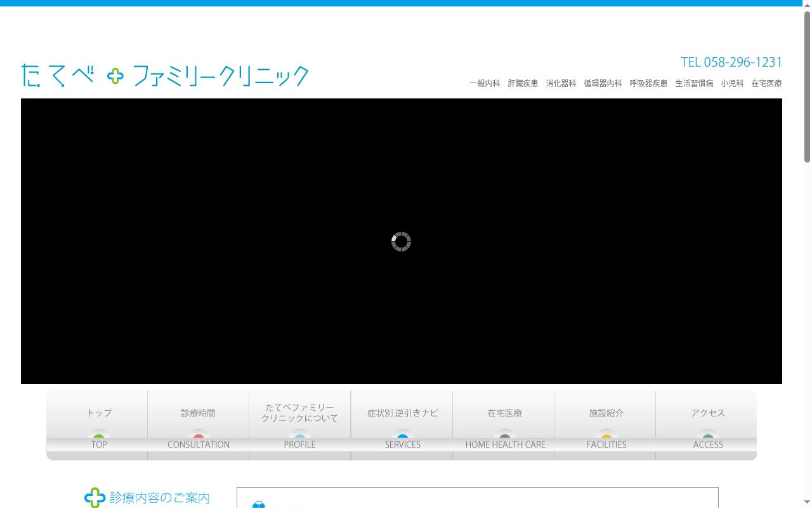This screenshot has height=508, width=812.
Task: Select 症状別 逆引きナビ SERVICES menu
Action: click(402, 425)
